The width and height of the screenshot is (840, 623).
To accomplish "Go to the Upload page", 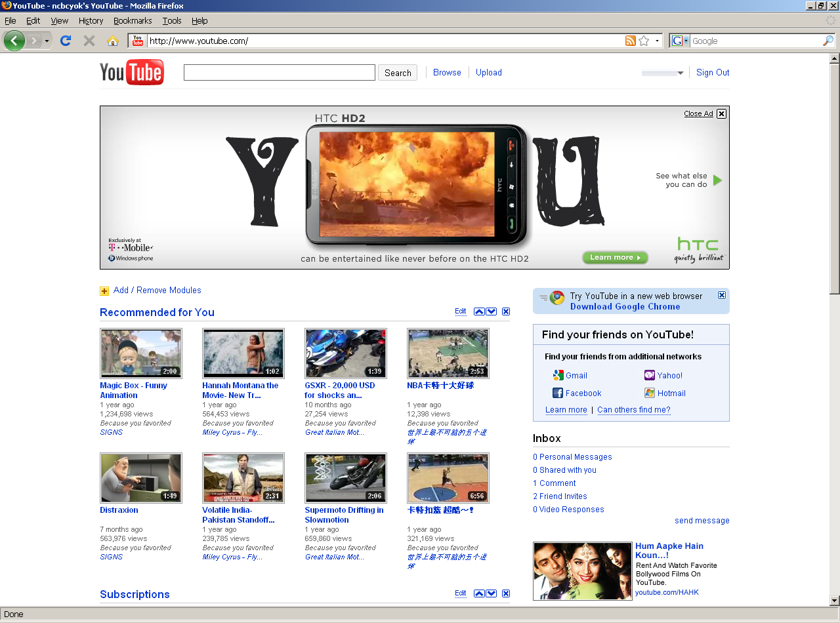I will pyautogui.click(x=489, y=73).
